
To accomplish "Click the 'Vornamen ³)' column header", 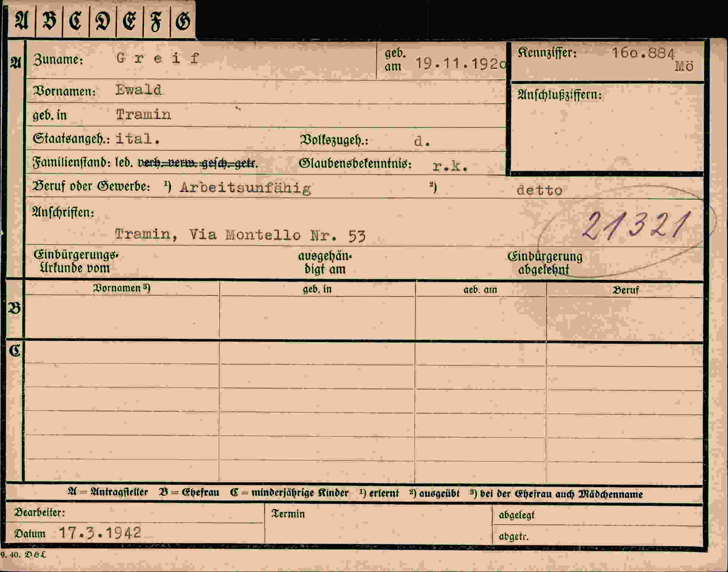I will tap(122, 288).
